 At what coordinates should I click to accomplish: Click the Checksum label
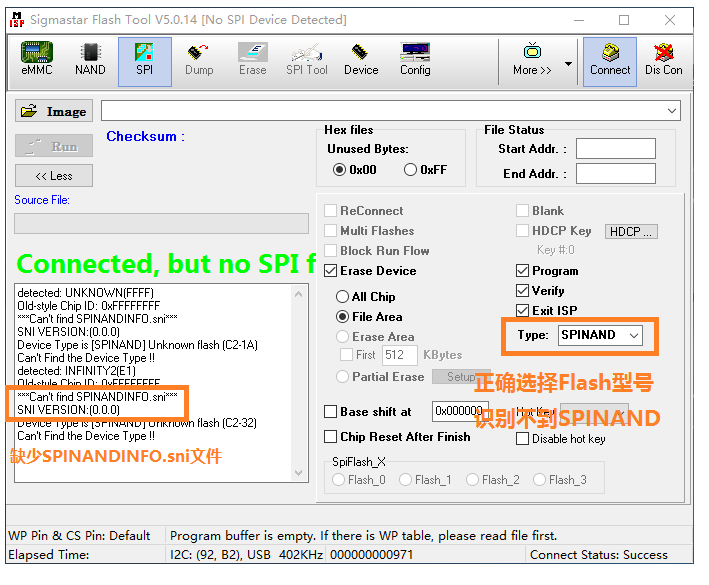pyautogui.click(x=146, y=137)
